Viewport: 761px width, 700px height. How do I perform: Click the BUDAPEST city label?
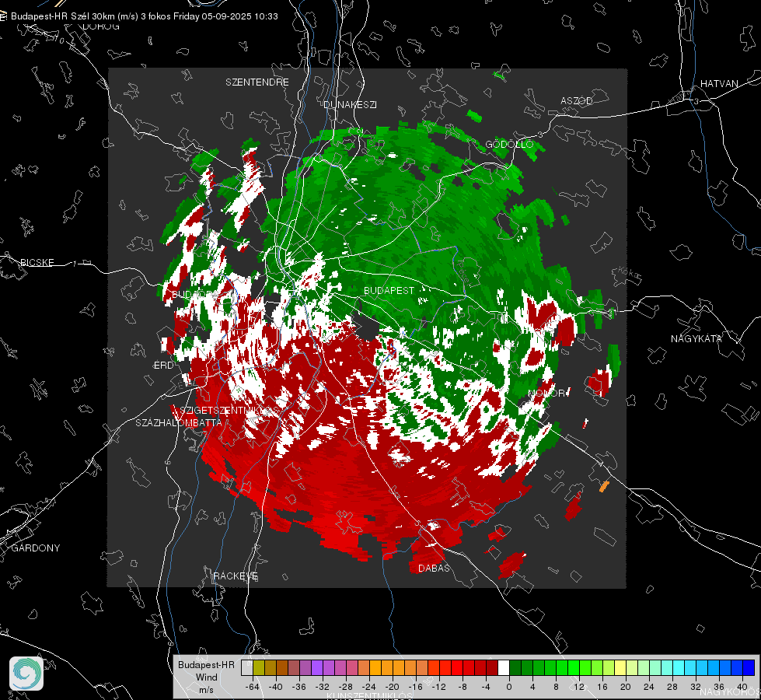[x=389, y=290]
